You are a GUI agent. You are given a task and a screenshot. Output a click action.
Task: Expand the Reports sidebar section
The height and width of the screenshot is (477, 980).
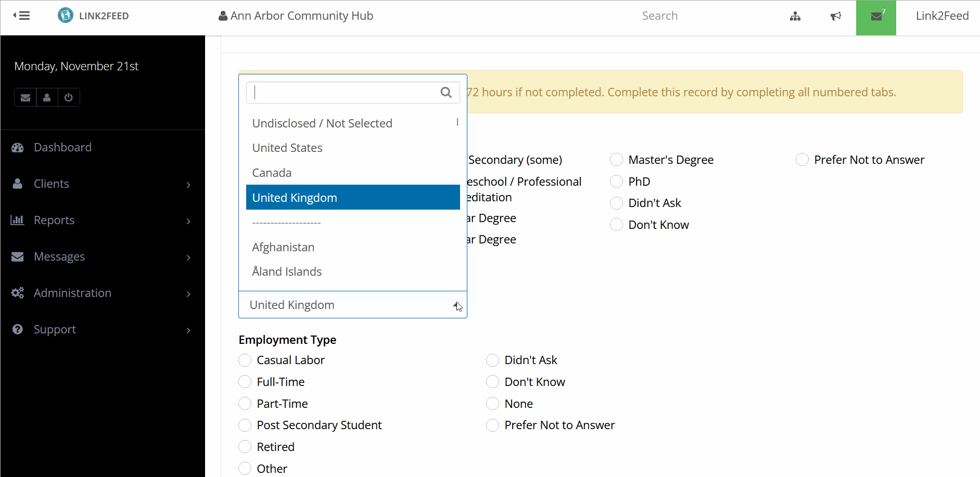[x=54, y=220]
